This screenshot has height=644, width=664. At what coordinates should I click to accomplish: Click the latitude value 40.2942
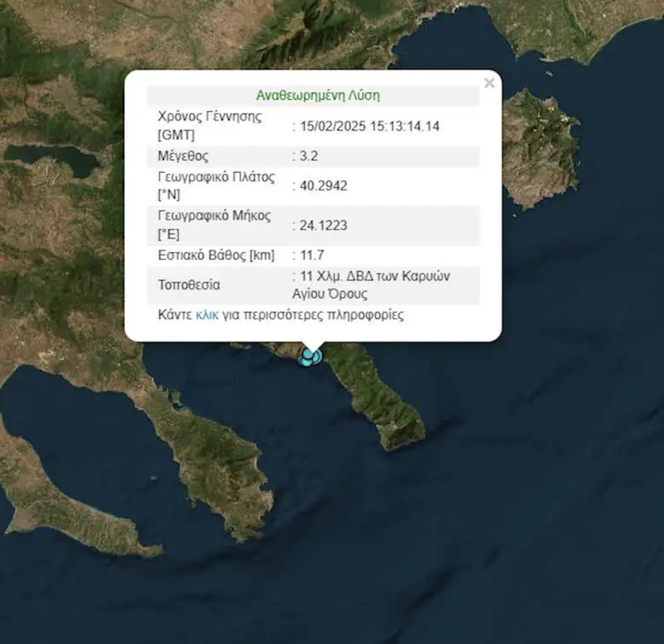pos(323,186)
